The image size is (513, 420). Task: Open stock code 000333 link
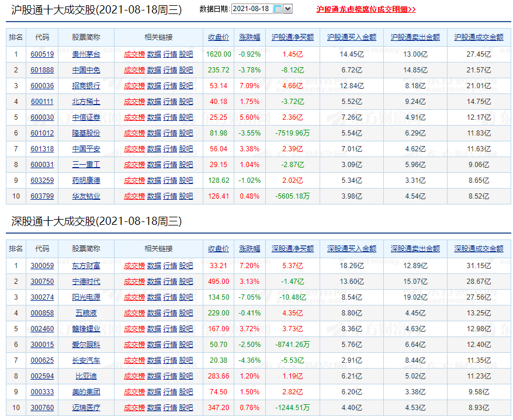coord(42,392)
